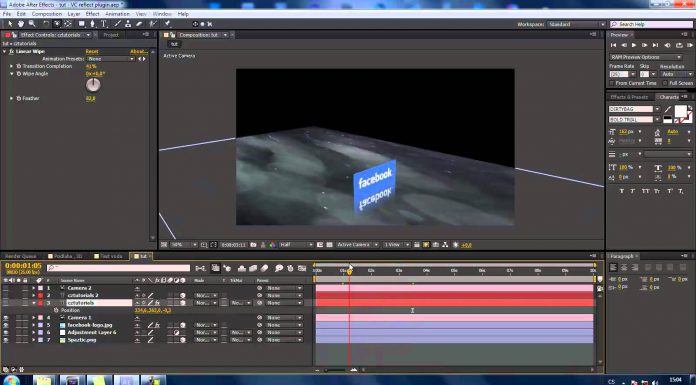Select the Type tool
The width and height of the screenshot is (696, 385).
103,24
